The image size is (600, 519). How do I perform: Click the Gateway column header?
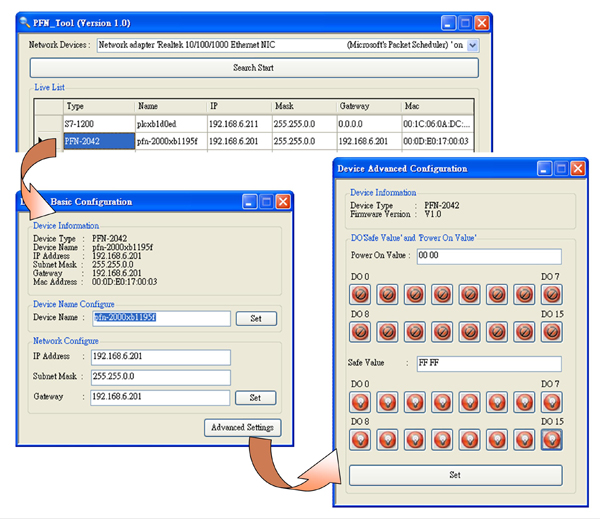pos(369,106)
